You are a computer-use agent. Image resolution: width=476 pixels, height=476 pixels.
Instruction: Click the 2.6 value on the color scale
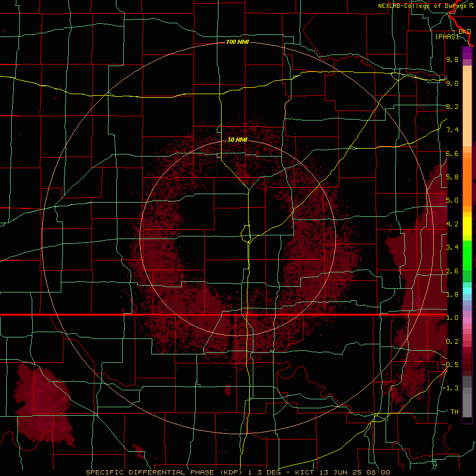[x=452, y=271]
